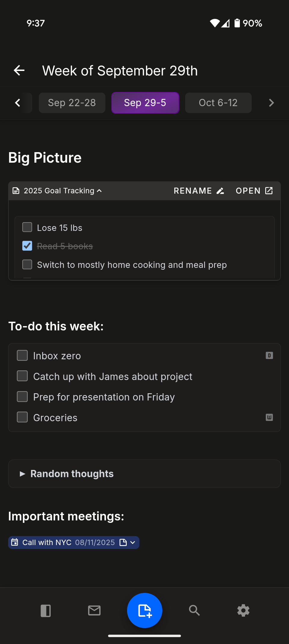The height and width of the screenshot is (644, 289).
Task: Click RENAME on the goal tracking note
Action: (x=199, y=191)
